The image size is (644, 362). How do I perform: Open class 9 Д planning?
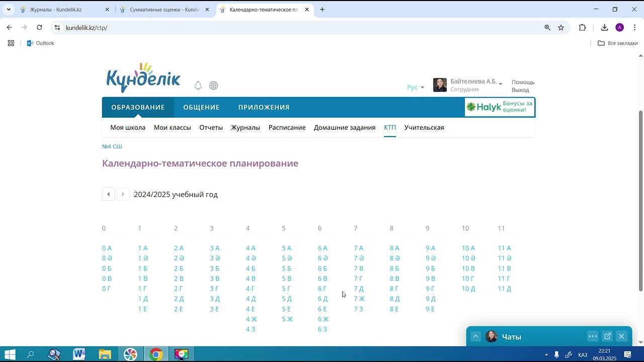tap(430, 299)
